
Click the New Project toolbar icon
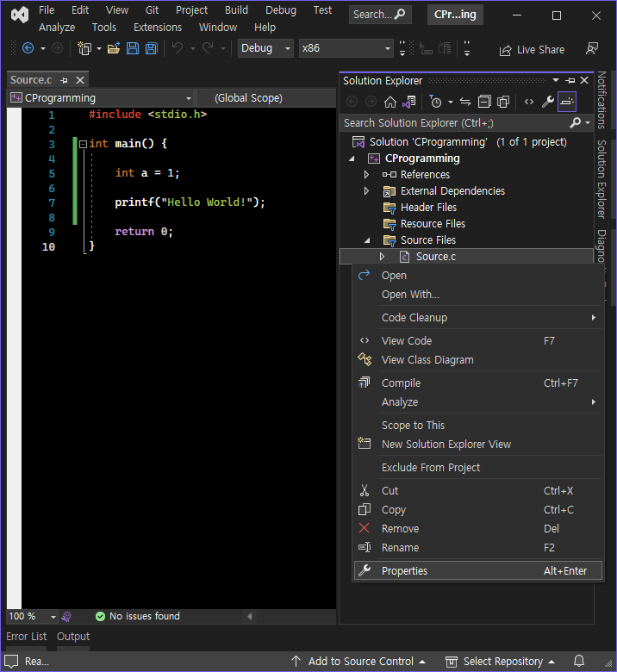[x=84, y=48]
